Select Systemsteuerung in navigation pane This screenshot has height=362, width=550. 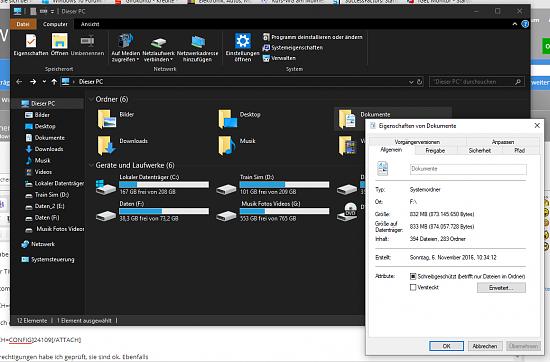coord(53,260)
